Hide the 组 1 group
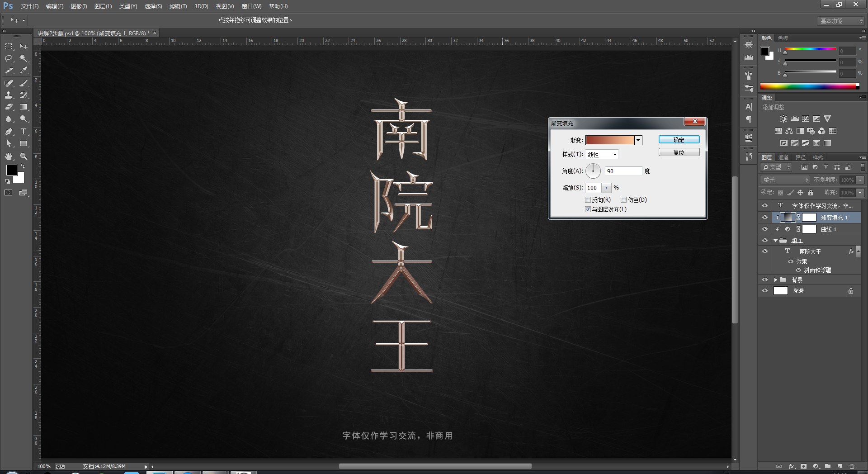 click(x=765, y=241)
